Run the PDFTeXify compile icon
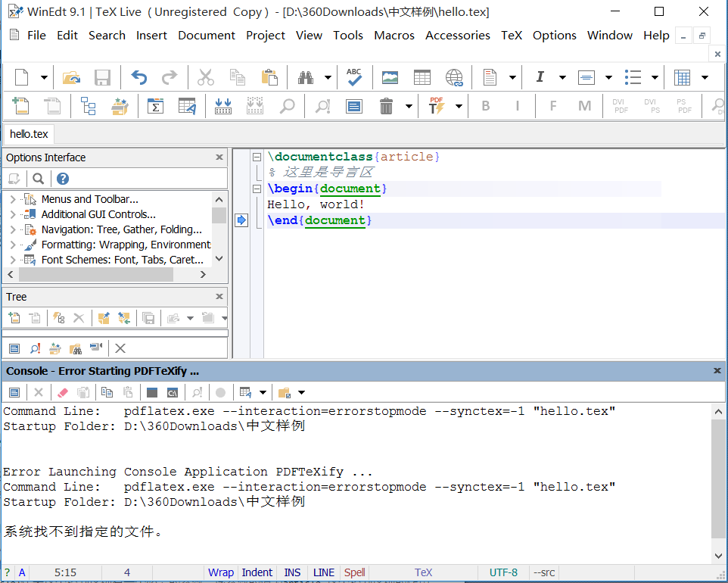Screen dimensions: 728x583 (437, 106)
